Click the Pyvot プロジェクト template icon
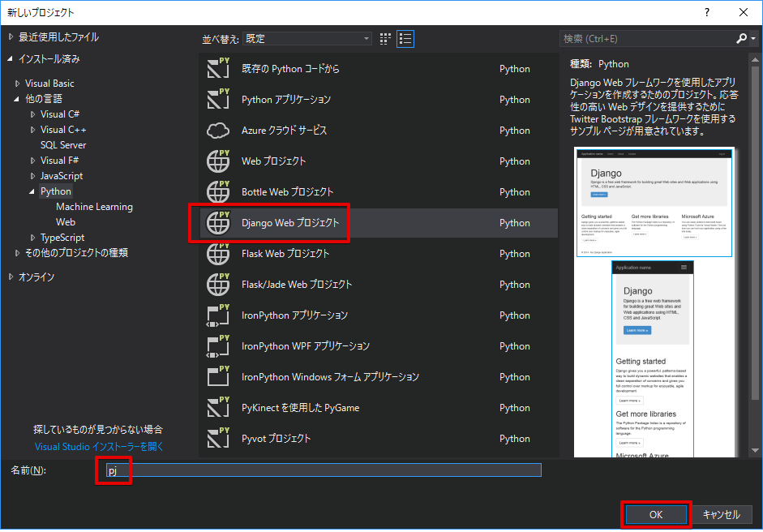The image size is (763, 532). pos(218,439)
